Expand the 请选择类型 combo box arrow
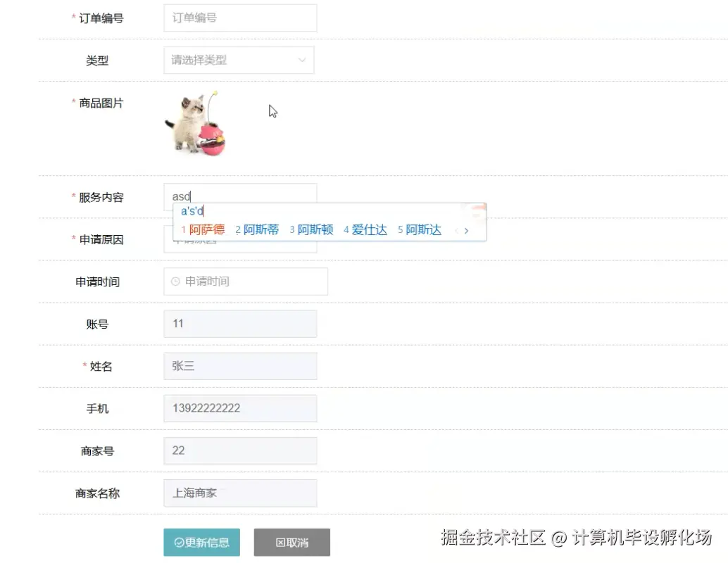The width and height of the screenshot is (728, 563). click(x=303, y=61)
